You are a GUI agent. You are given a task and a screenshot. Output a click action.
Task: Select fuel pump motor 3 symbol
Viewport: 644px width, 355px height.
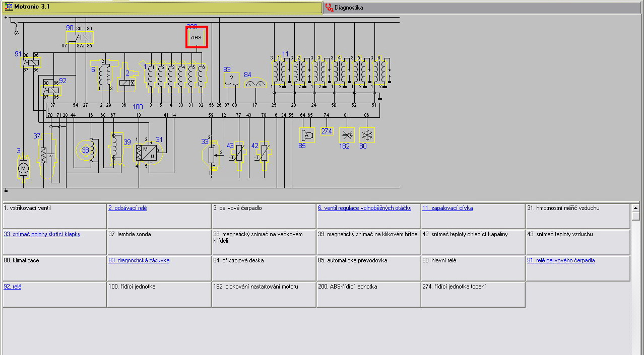[x=23, y=166]
